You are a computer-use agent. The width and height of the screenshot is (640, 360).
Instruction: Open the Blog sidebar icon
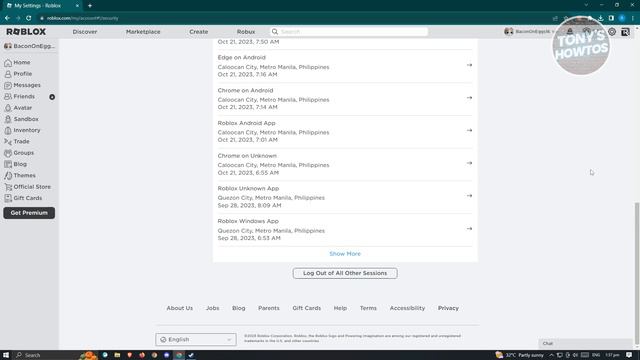(8, 164)
